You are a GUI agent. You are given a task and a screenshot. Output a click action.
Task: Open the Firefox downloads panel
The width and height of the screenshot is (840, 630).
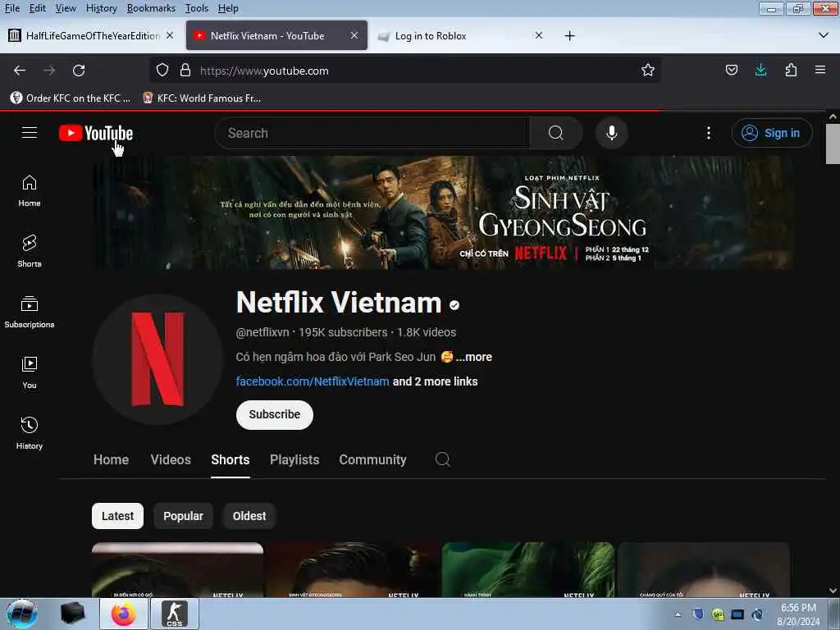click(x=760, y=71)
